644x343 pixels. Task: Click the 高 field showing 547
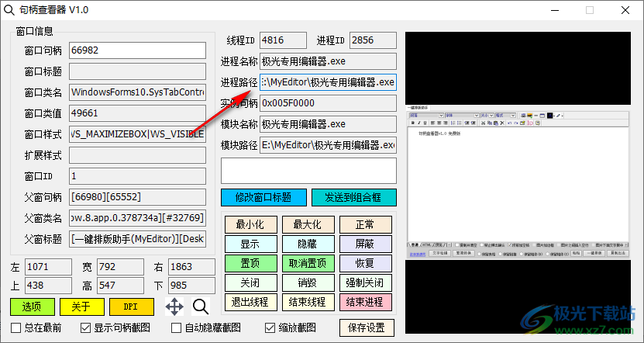pyautogui.click(x=120, y=286)
